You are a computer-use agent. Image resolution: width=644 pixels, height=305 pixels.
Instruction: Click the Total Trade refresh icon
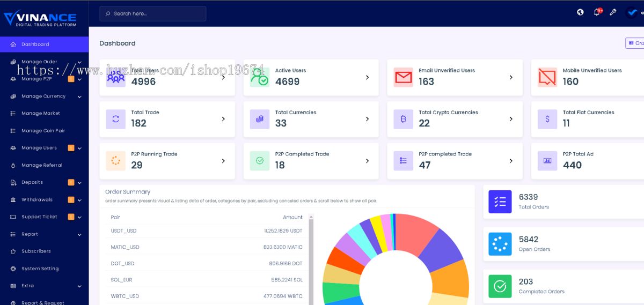115,119
